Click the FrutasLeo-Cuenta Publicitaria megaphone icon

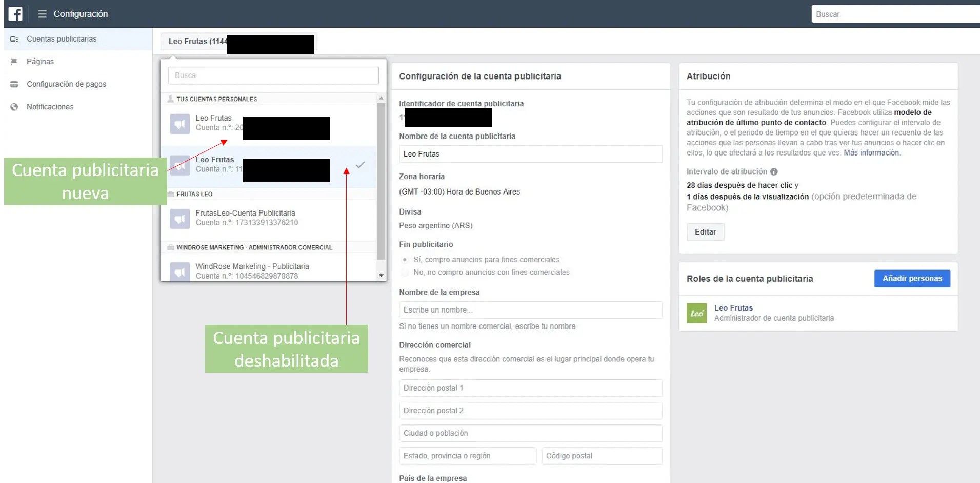180,219
